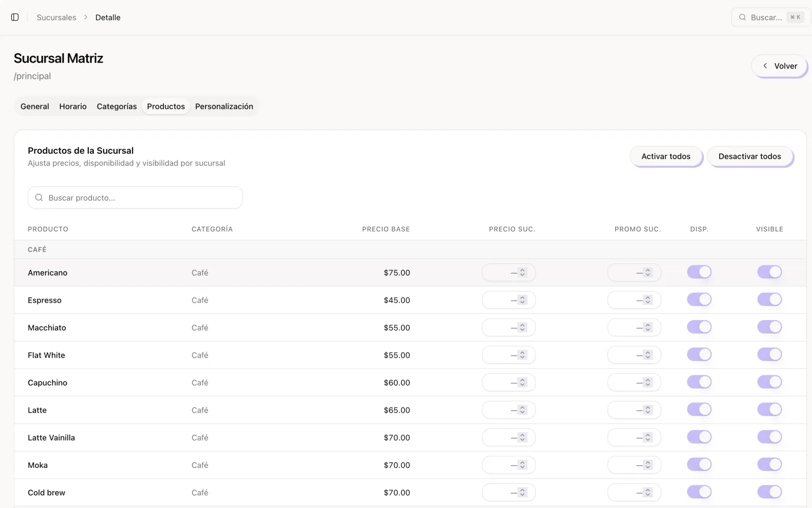Image resolution: width=812 pixels, height=508 pixels.
Task: Toggle Macchiato availability switch
Action: pos(699,327)
